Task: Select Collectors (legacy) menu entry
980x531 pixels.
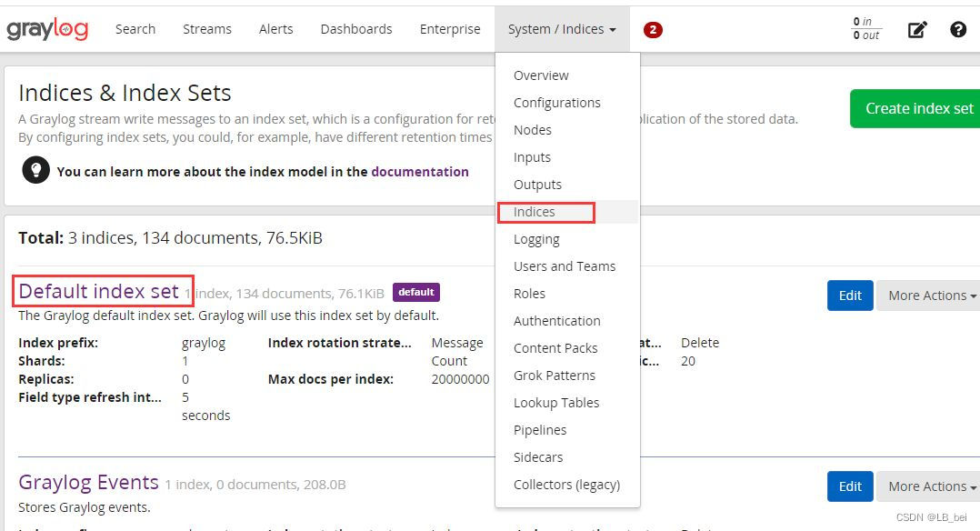Action: [567, 485]
